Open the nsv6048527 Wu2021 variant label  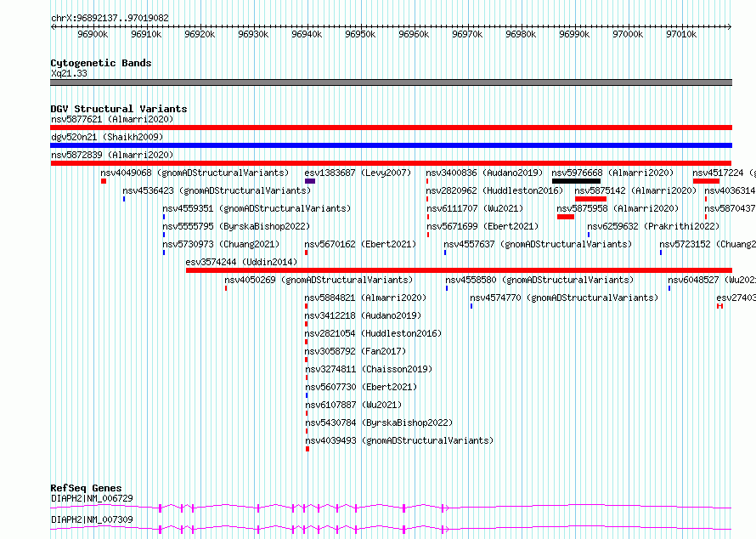coord(712,280)
